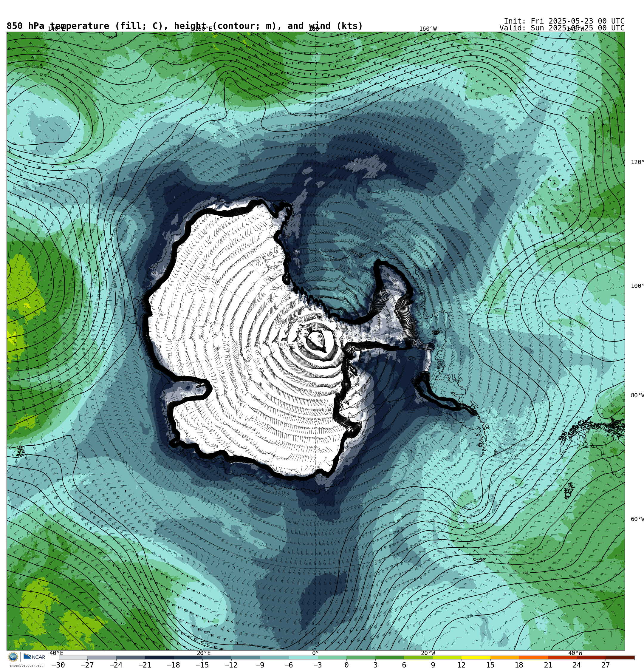The image size is (644, 669).
Task: Click the NSF logo emblem
Action: point(13,657)
